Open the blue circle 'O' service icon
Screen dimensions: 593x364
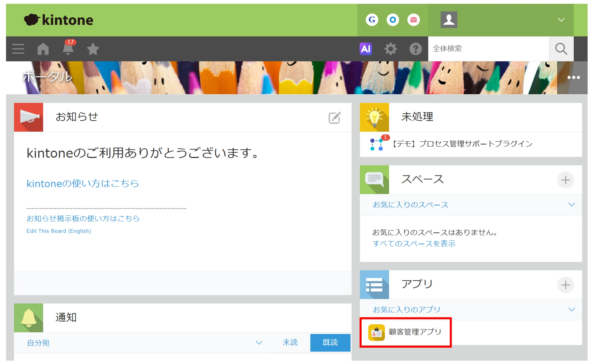[x=392, y=20]
